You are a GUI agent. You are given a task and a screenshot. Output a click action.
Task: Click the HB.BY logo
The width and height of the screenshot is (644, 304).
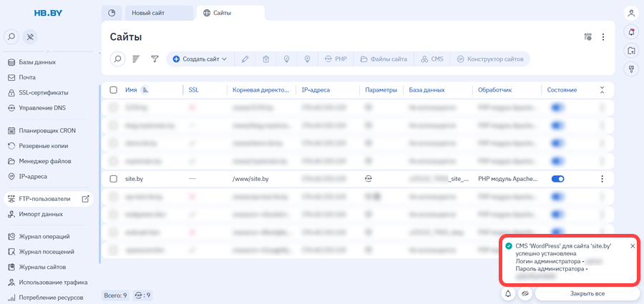point(48,13)
